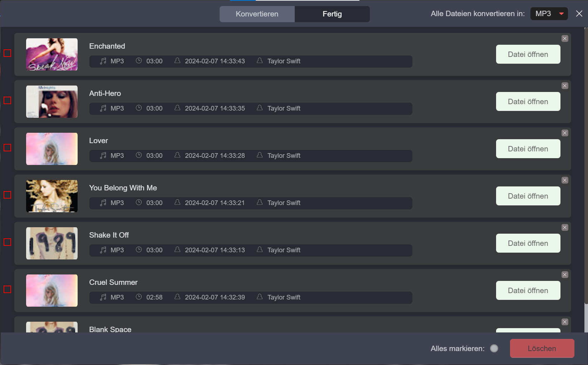Click the artist icon in Lover row
Screen dimensions: 588x365
coord(260,155)
